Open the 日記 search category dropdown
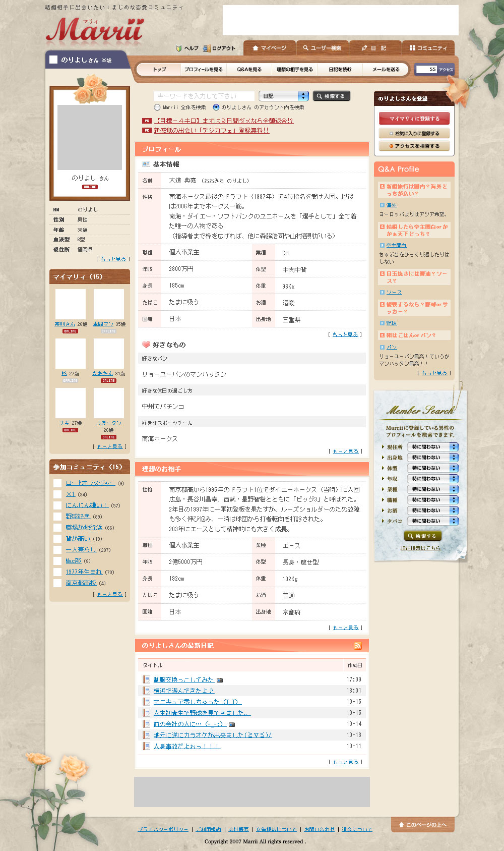This screenshot has width=504, height=851. 284,96
